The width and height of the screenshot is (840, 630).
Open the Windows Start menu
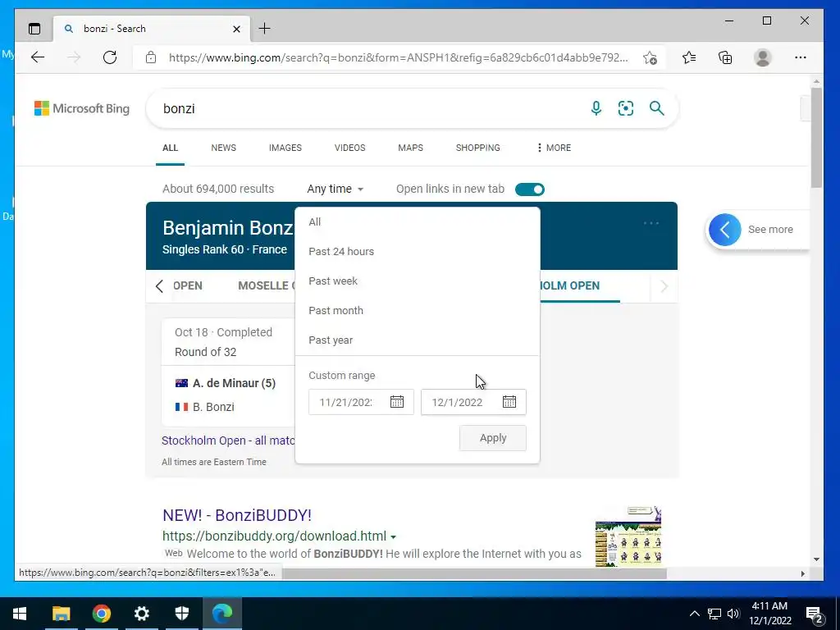click(x=20, y=614)
